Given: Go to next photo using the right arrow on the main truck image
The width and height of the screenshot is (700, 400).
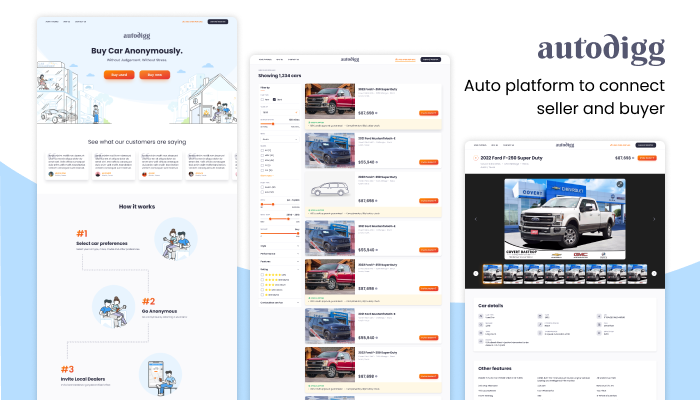Looking at the screenshot, I should [654, 219].
